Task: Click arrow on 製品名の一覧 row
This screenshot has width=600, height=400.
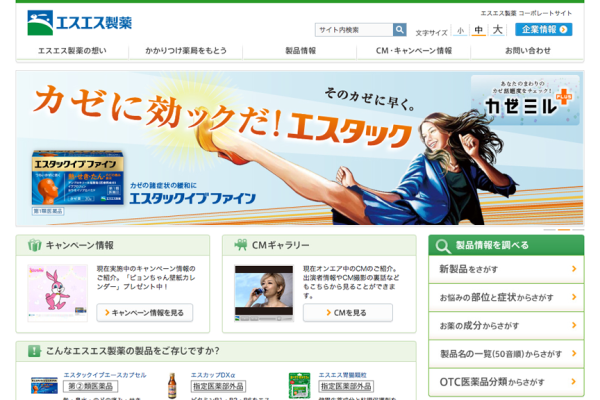Action: (x=574, y=353)
